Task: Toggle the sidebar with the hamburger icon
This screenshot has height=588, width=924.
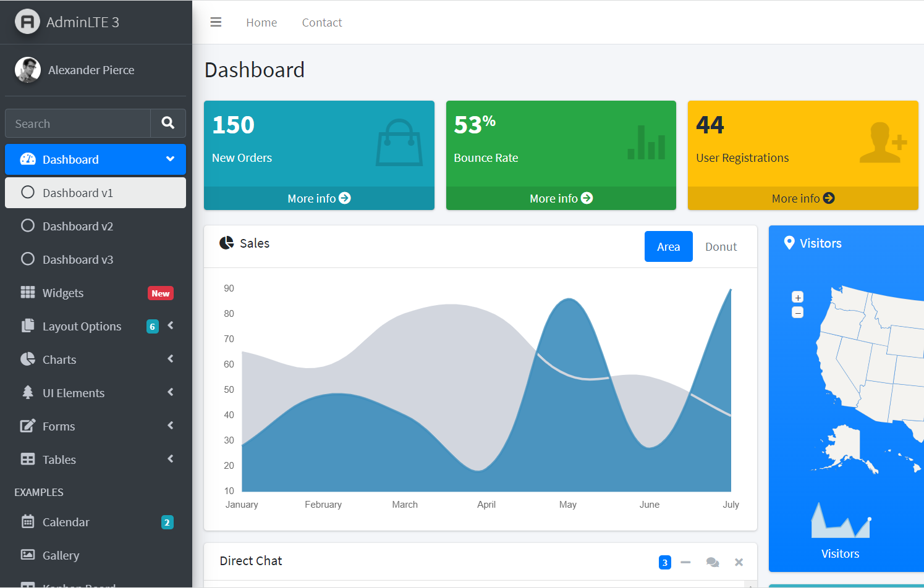Action: [216, 22]
